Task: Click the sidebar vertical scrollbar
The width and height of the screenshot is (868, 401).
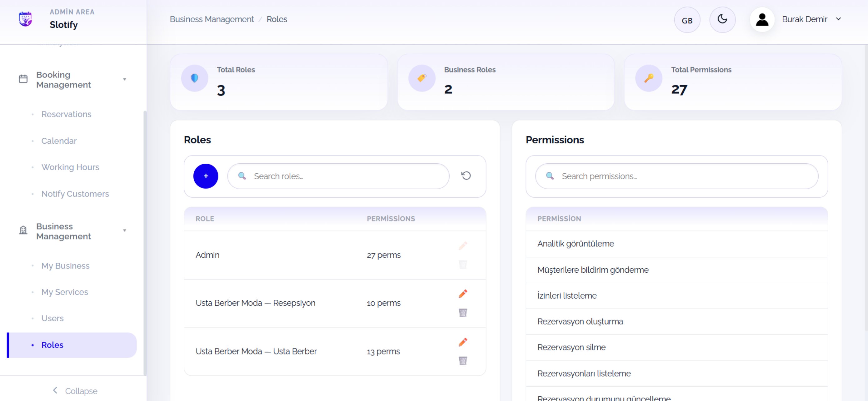Action: pyautogui.click(x=145, y=242)
